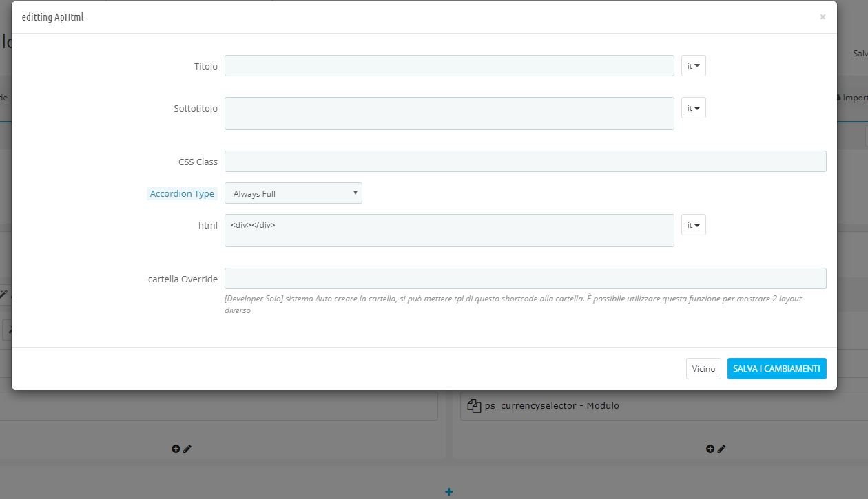Click pencil icon under ps_currencyselector column

[x=722, y=449]
